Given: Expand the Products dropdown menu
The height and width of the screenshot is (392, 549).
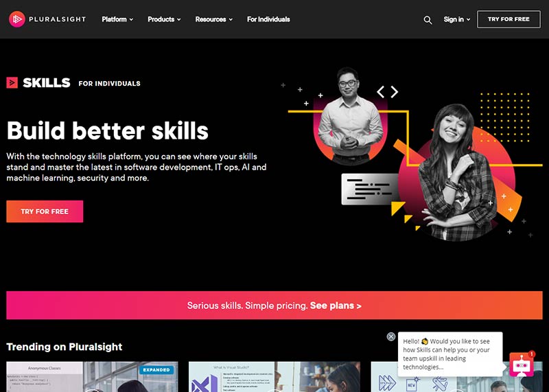Looking at the screenshot, I should tap(164, 19).
